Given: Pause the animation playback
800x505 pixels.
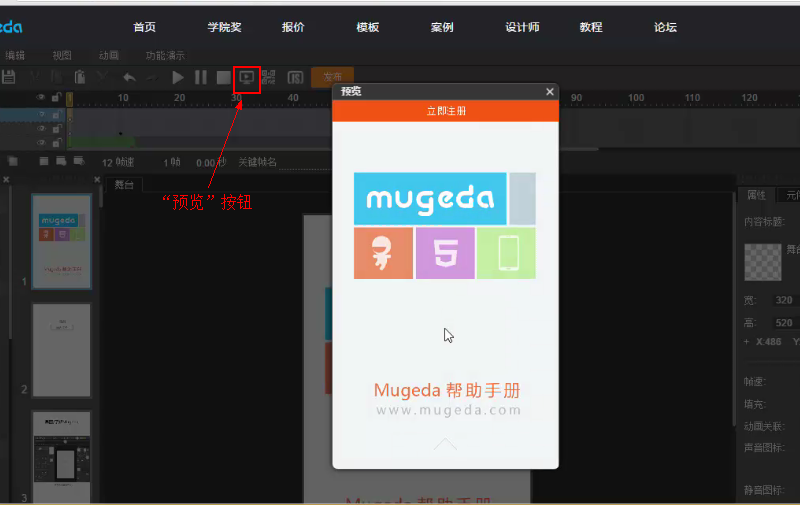Looking at the screenshot, I should tap(201, 78).
